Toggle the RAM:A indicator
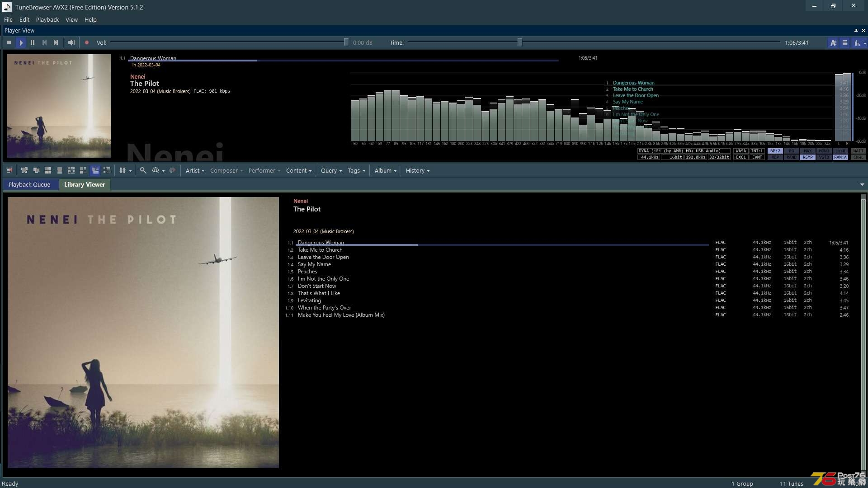The image size is (868, 488). (840, 157)
